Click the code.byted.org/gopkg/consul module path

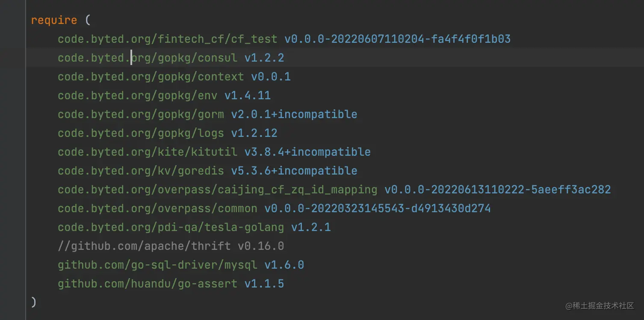148,58
